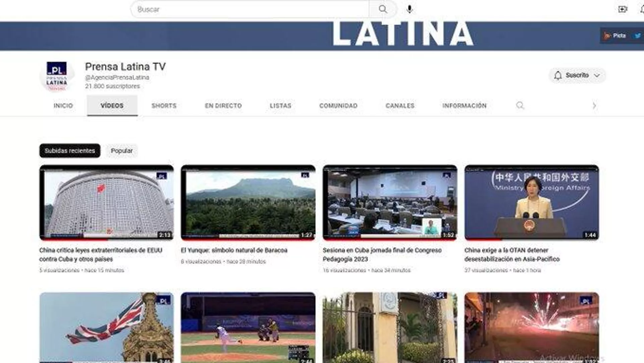Open the EN DIRECTO tab
Image resolution: width=644 pixels, height=363 pixels.
click(x=223, y=106)
